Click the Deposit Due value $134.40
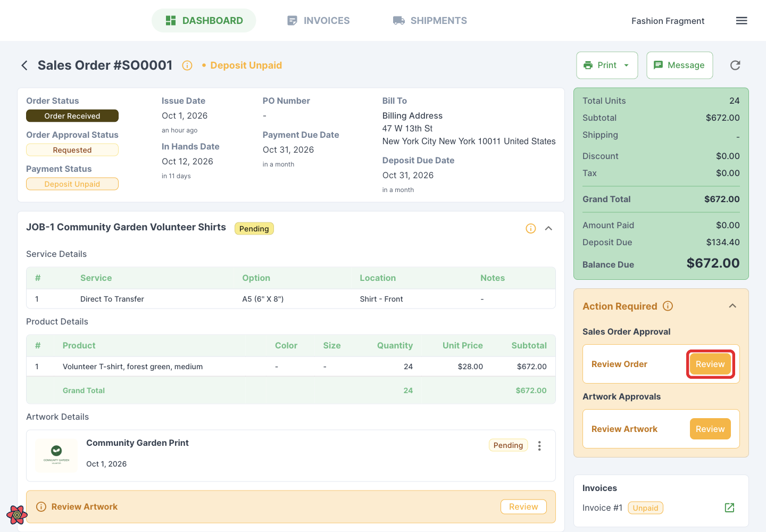Viewport: 766px width, 532px height. tap(723, 242)
